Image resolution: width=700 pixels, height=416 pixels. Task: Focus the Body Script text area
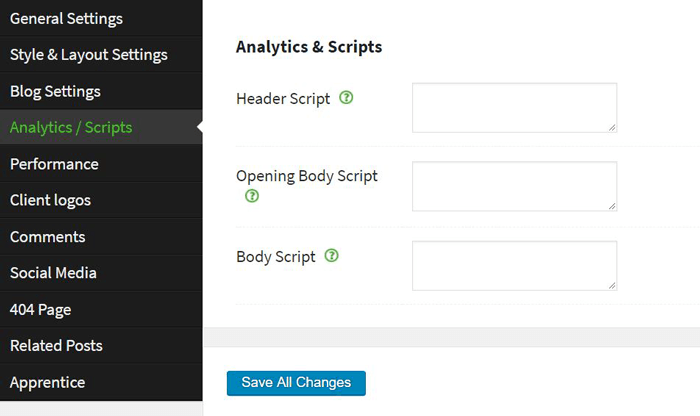[514, 266]
